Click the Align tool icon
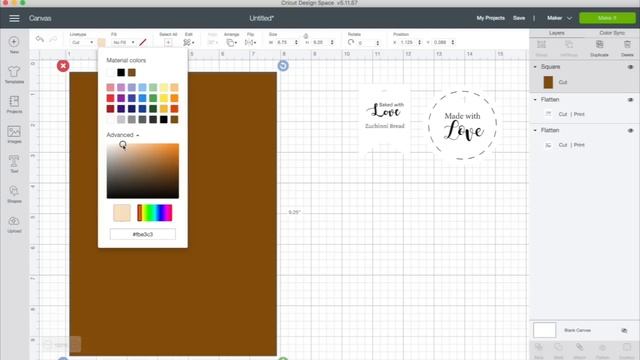 click(x=212, y=42)
